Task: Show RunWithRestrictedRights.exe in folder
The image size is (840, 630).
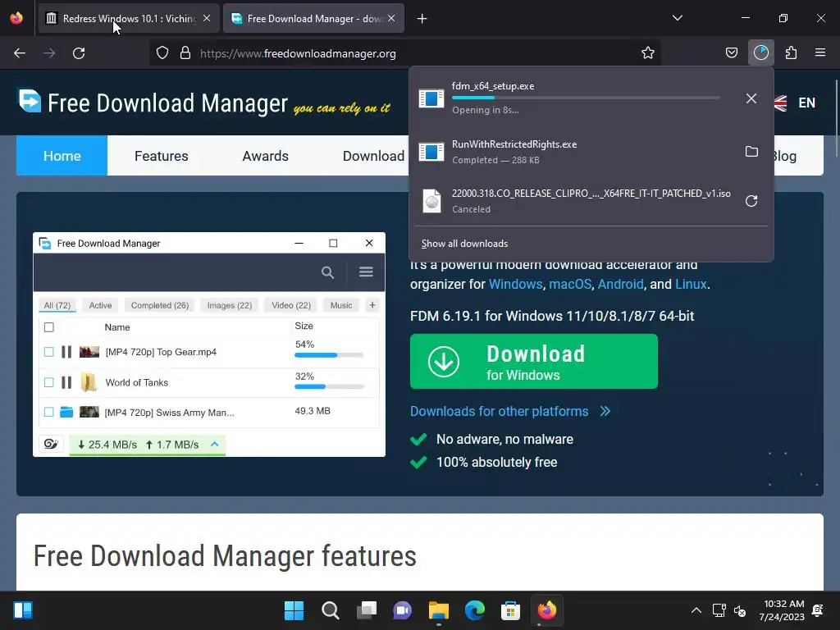Action: click(751, 152)
